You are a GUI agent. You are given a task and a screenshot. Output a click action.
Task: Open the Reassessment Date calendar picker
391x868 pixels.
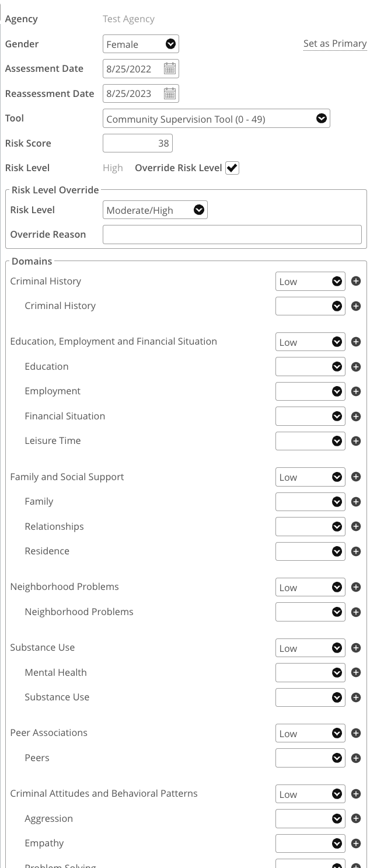click(x=169, y=93)
